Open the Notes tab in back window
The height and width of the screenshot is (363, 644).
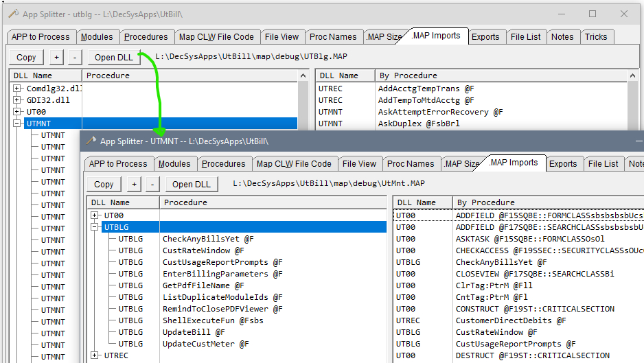(562, 37)
